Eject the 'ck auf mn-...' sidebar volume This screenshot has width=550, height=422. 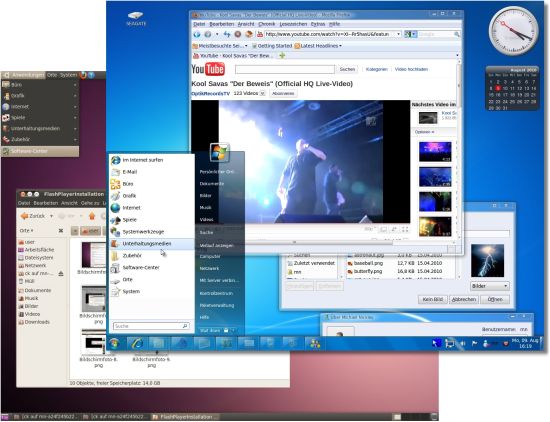pyautogui.click(x=61, y=274)
